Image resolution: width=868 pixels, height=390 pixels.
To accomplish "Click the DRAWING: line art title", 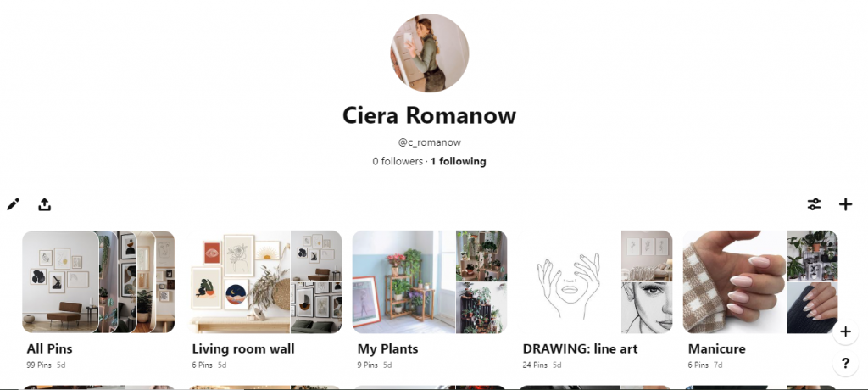I will (580, 349).
